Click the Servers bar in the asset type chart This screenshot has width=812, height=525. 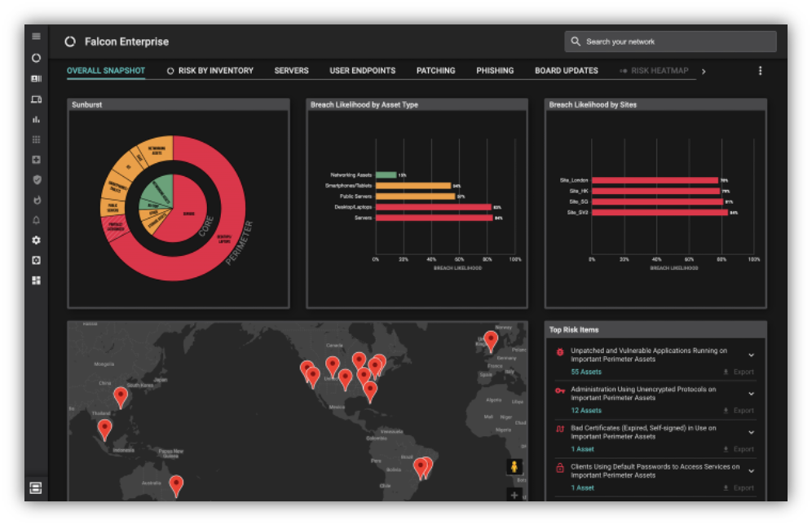434,218
